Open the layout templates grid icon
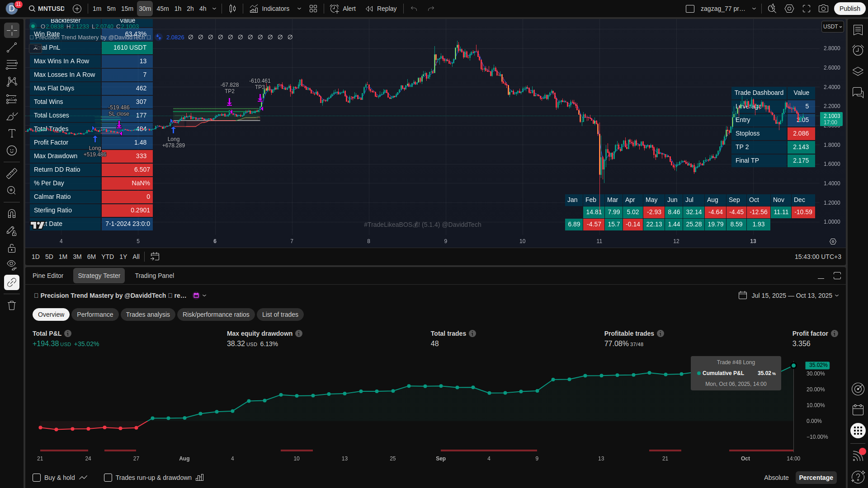The height and width of the screenshot is (488, 868). [x=313, y=9]
